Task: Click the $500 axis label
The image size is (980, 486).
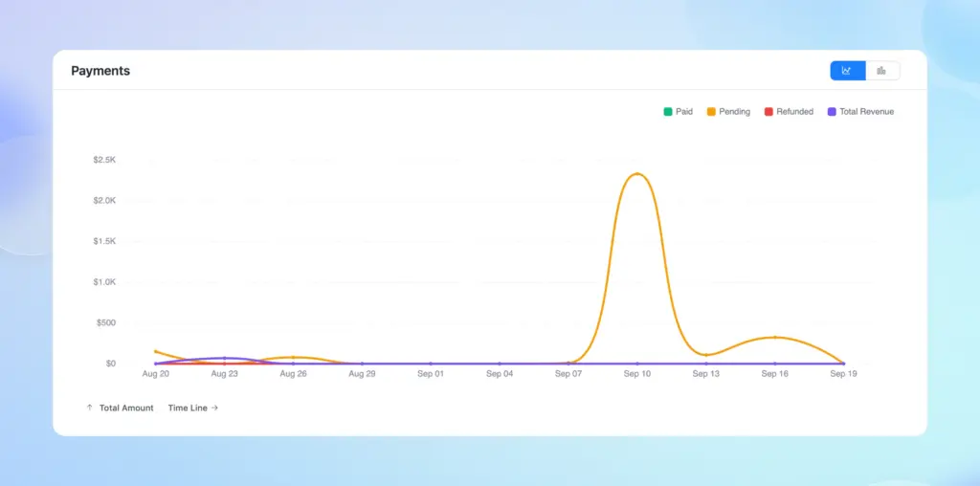Action: tap(105, 323)
